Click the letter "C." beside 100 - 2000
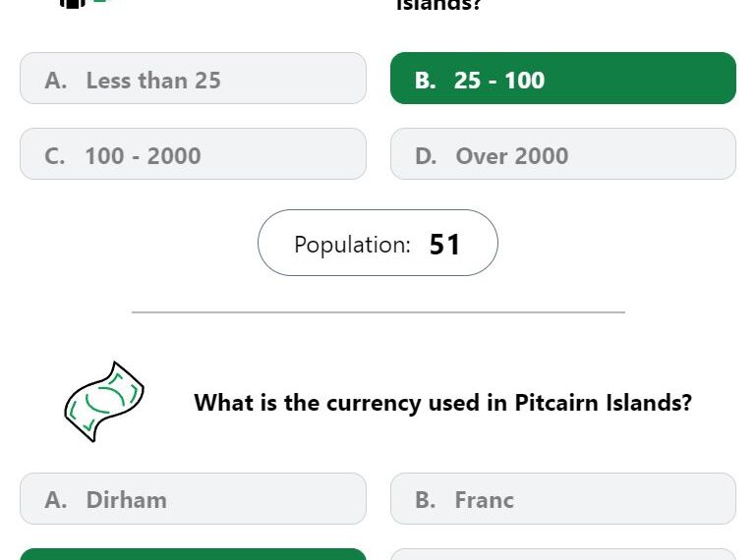This screenshot has height=560, width=756. coord(54,156)
